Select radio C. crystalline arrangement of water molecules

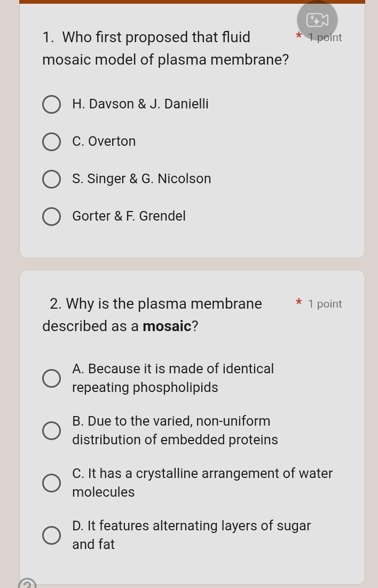(51, 483)
